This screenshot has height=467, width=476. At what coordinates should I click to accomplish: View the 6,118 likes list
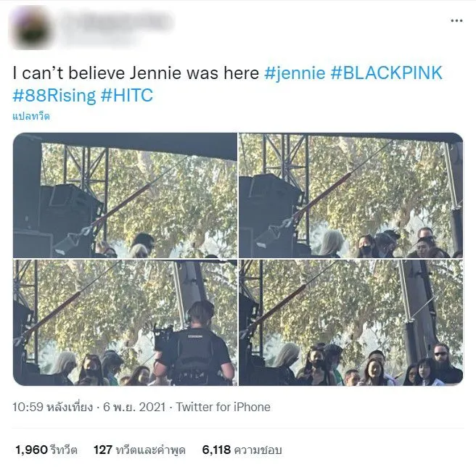point(242,450)
